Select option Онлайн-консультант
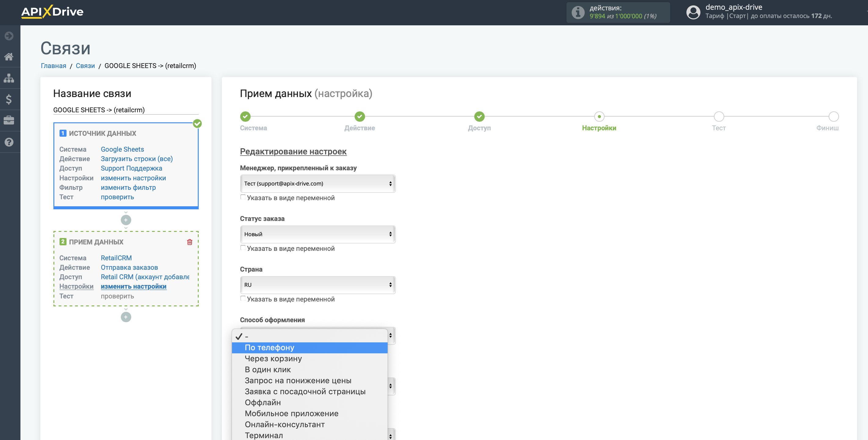Image resolution: width=868 pixels, height=440 pixels. click(310, 424)
